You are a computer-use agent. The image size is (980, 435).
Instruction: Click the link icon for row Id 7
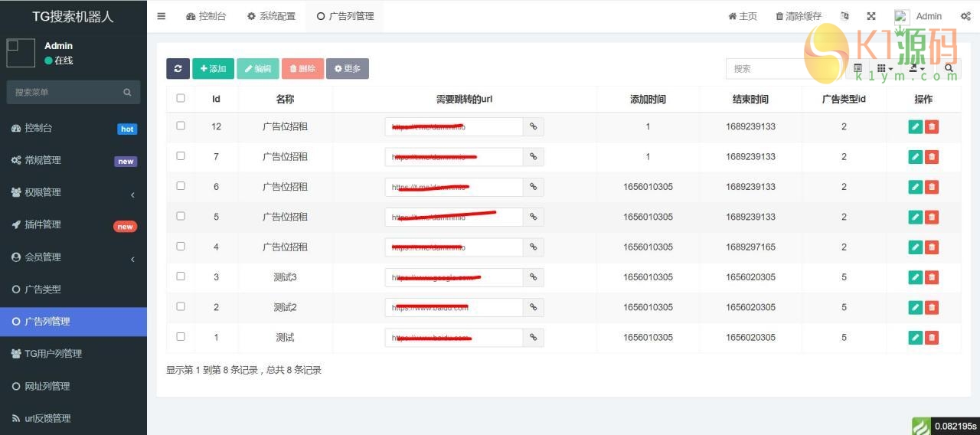[534, 156]
